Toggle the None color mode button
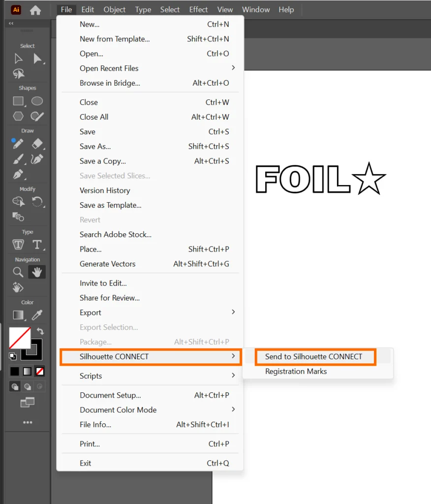Screen dimensions: 431x504 40,371
